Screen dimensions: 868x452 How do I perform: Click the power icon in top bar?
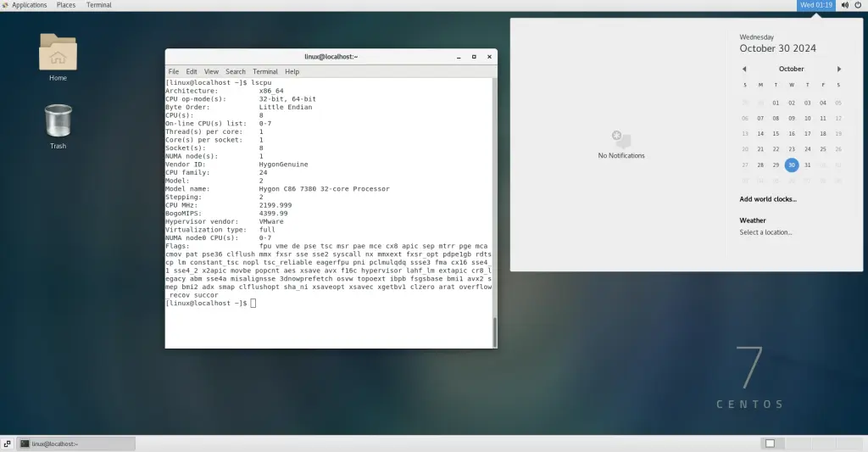(858, 5)
